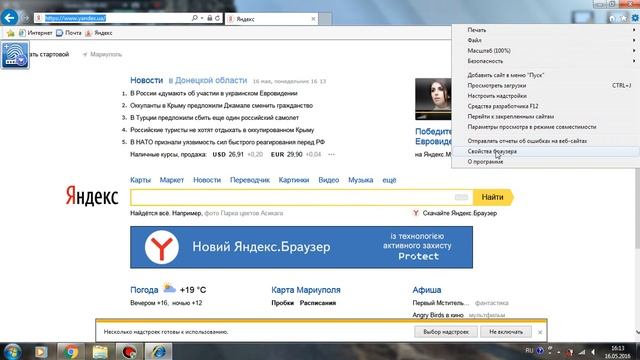The image size is (640, 360).
Task: Open the Почта favorites bar link
Action: point(69,33)
